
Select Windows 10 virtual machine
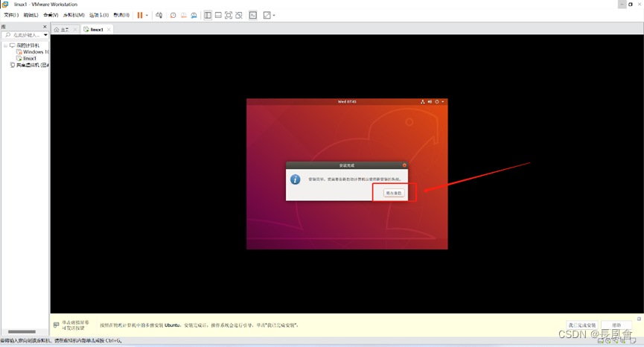[33, 52]
